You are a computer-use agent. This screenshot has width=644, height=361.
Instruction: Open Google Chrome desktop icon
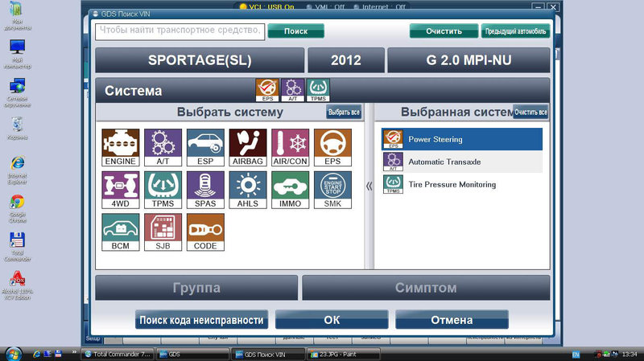click(17, 208)
